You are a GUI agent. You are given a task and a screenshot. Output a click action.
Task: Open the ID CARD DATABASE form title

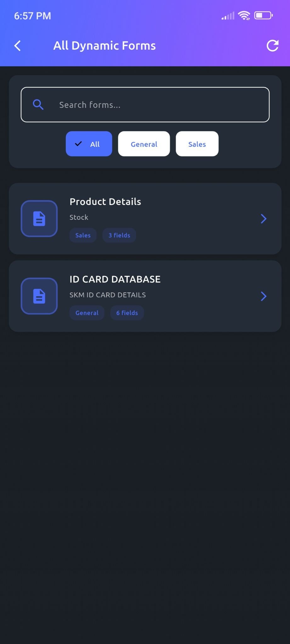(115, 279)
